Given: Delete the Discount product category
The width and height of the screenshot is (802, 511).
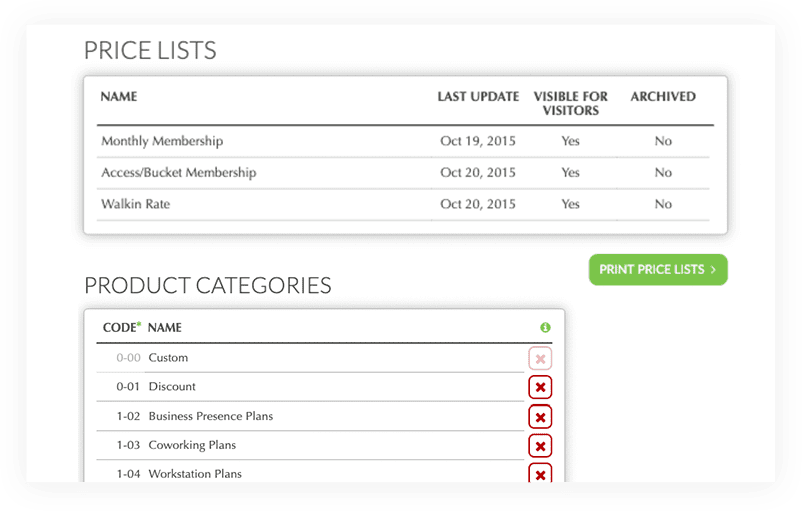Looking at the screenshot, I should point(540,387).
